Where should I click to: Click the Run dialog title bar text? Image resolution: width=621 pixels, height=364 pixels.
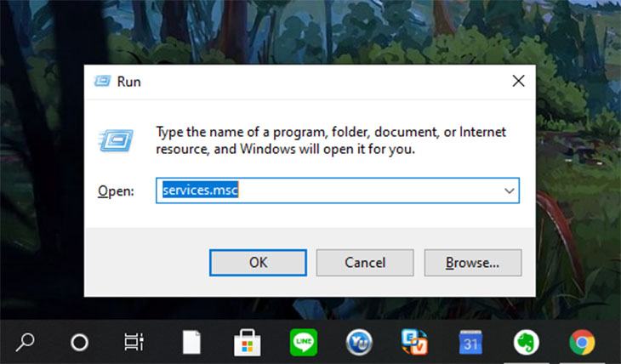coord(128,82)
